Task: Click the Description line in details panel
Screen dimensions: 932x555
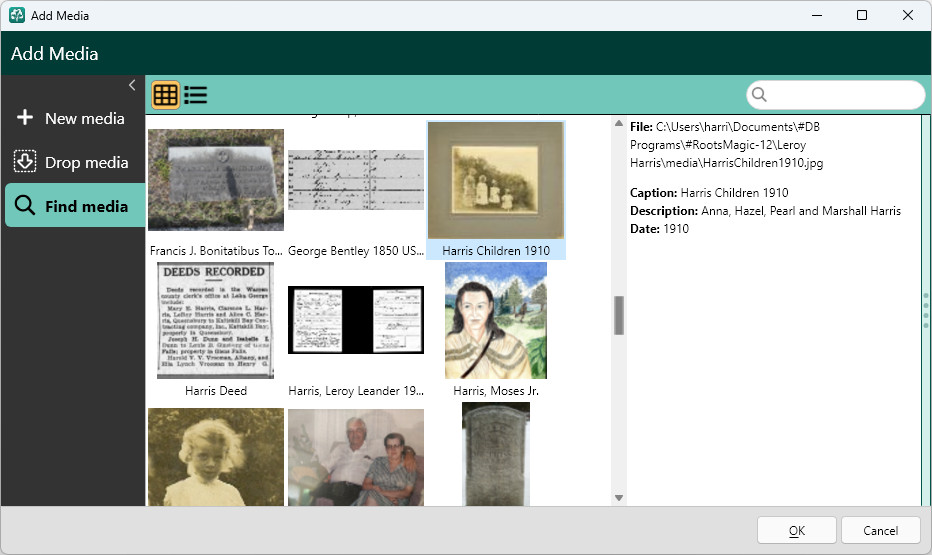Action: [766, 210]
